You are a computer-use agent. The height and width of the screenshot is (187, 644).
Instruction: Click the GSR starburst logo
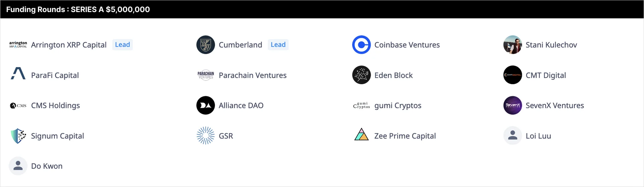206,136
